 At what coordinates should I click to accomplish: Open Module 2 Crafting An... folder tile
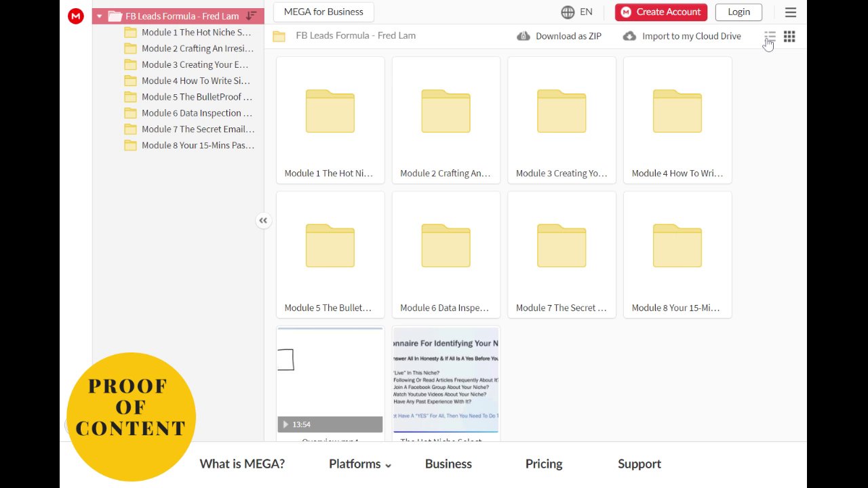[446, 120]
